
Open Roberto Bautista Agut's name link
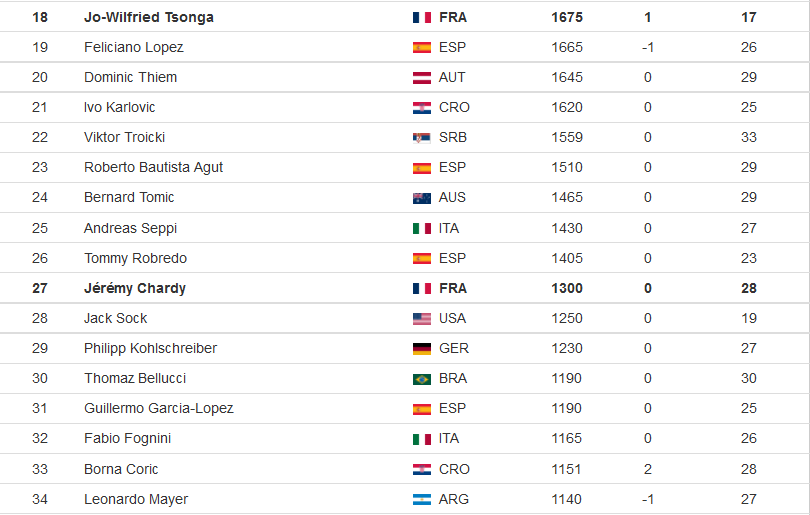pyautogui.click(x=153, y=167)
